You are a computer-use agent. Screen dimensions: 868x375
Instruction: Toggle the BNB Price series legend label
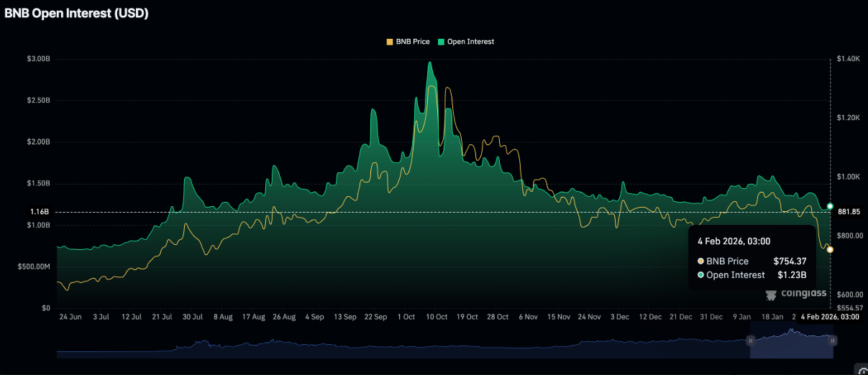412,42
